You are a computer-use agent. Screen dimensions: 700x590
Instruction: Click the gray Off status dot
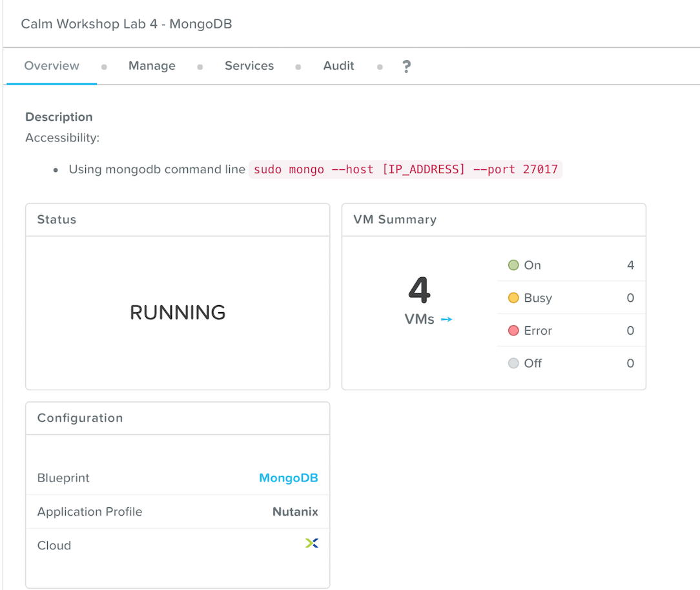pos(513,363)
